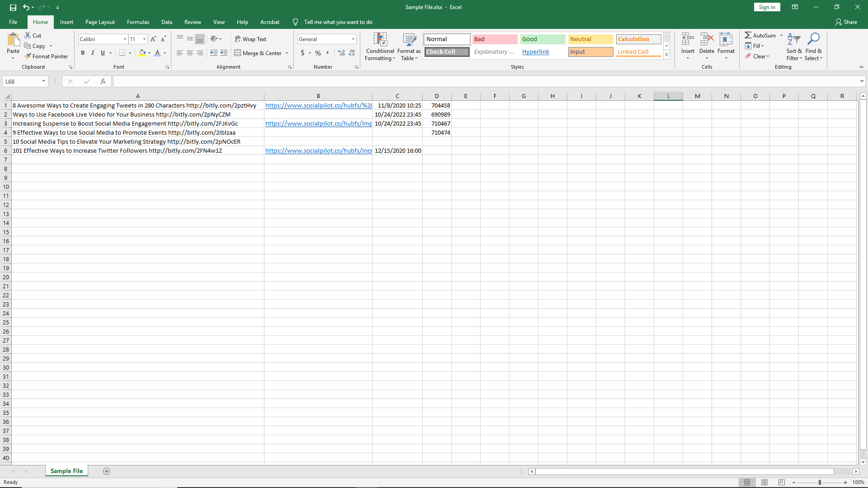Expand the Number Format General dropdown
Image resolution: width=868 pixels, height=488 pixels.
point(353,39)
